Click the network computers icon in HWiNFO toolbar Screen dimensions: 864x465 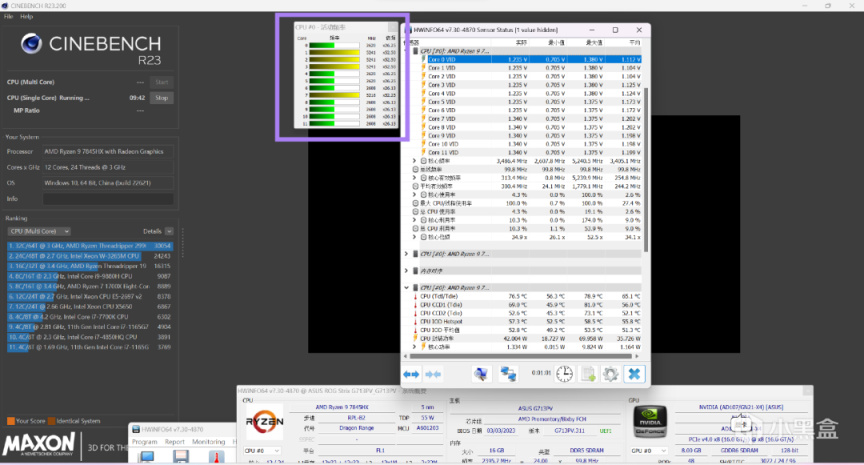(507, 374)
